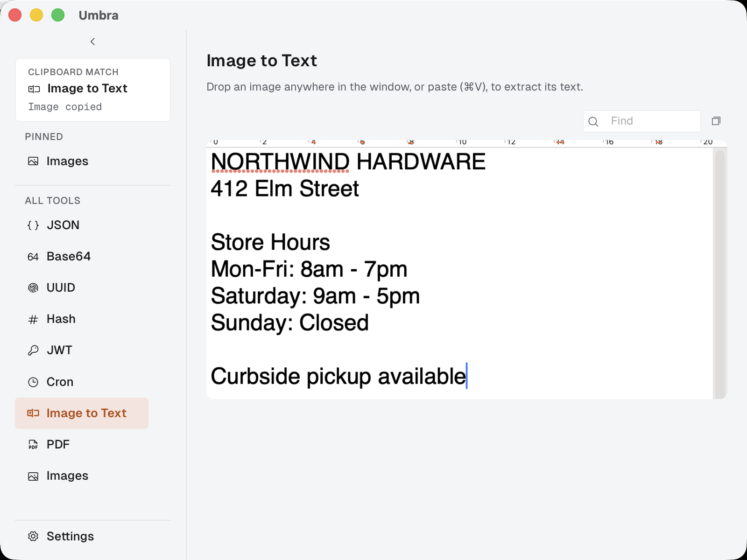
Task: Click the NORTHWIND HARDWARE line
Action: point(348,161)
